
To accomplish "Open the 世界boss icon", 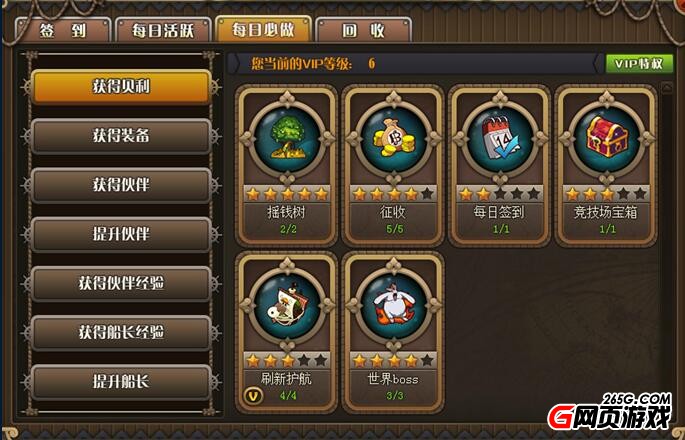I will 394,306.
